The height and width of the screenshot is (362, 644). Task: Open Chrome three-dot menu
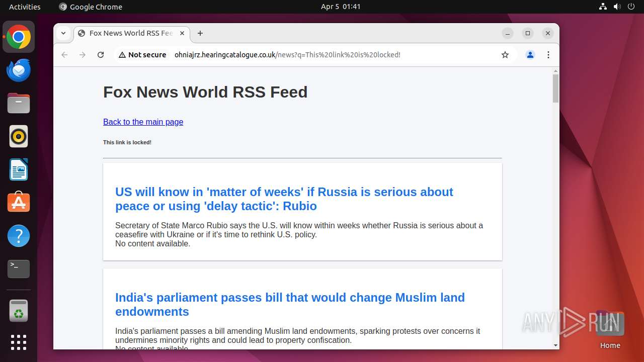pyautogui.click(x=548, y=55)
